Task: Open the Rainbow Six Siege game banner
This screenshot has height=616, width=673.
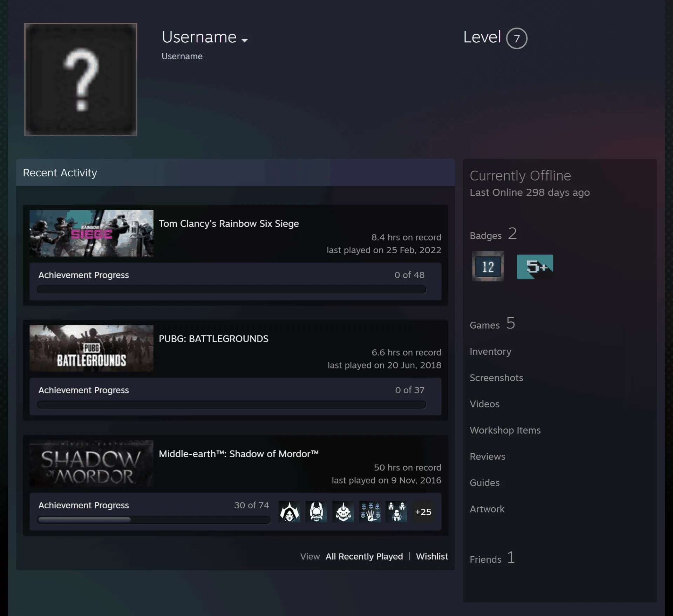Action: pos(91,233)
